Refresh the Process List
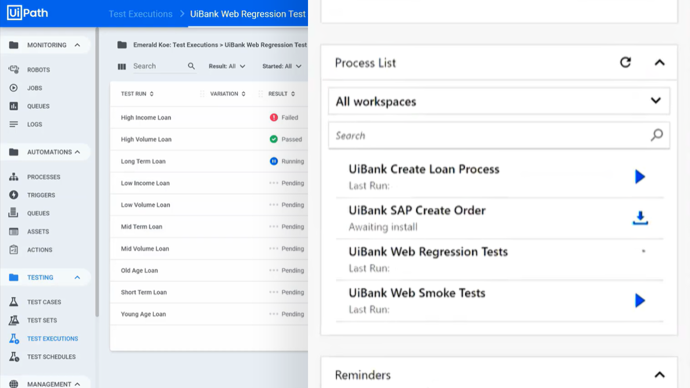Viewport: 690px width, 388px height. pyautogui.click(x=625, y=62)
